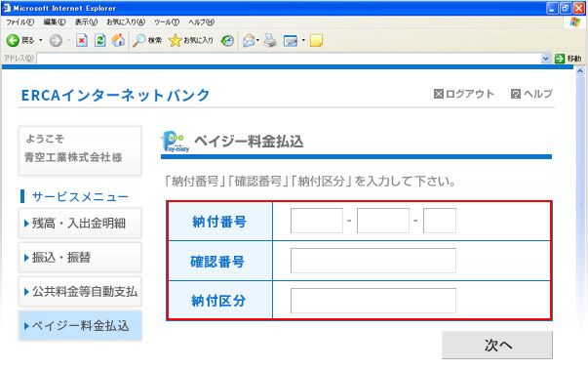
Task: Open the Search (検索) magnifier icon
Action: [x=139, y=40]
